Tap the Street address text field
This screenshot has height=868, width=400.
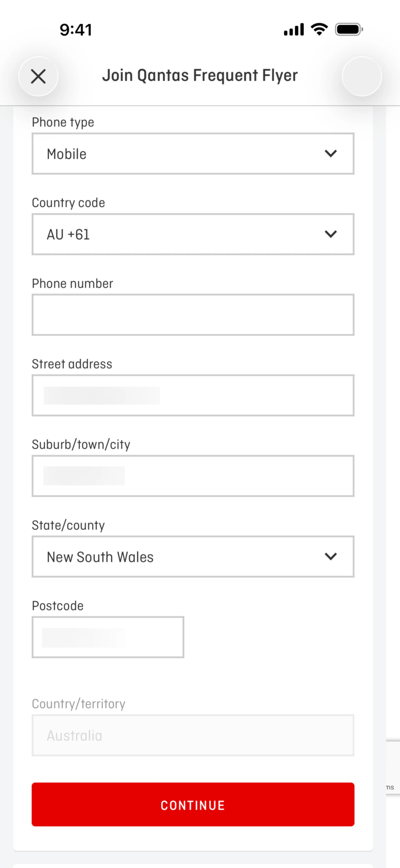(x=193, y=395)
